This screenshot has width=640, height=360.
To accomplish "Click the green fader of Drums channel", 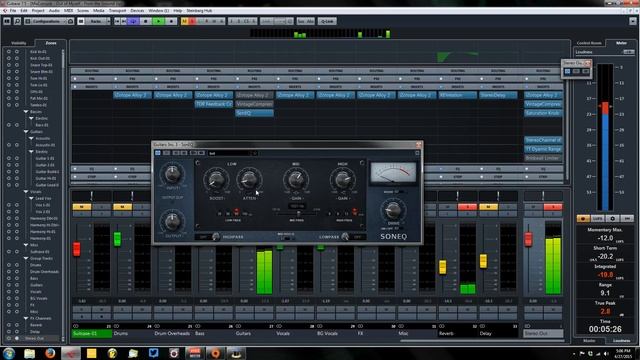I will pos(118,239).
